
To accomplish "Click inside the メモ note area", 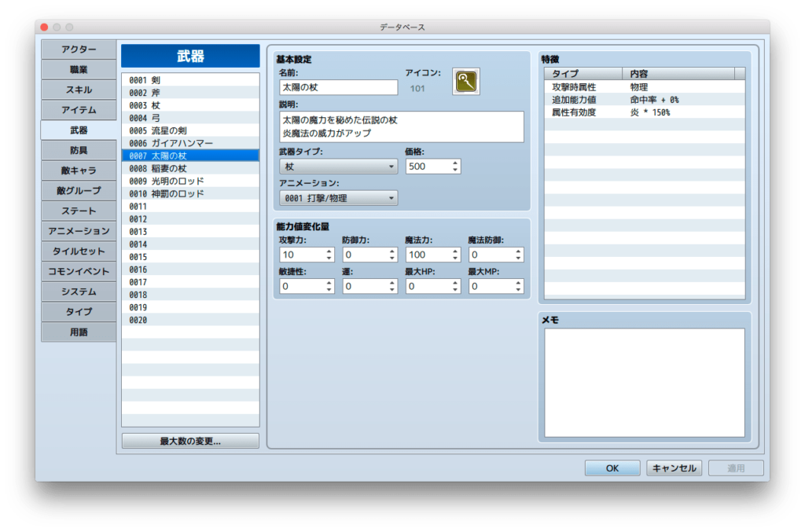I will click(x=645, y=383).
